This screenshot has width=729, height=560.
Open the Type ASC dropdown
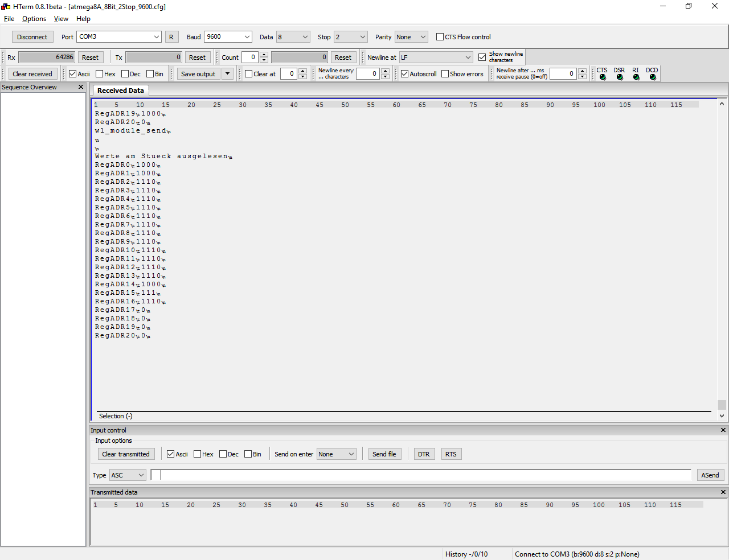[128, 475]
